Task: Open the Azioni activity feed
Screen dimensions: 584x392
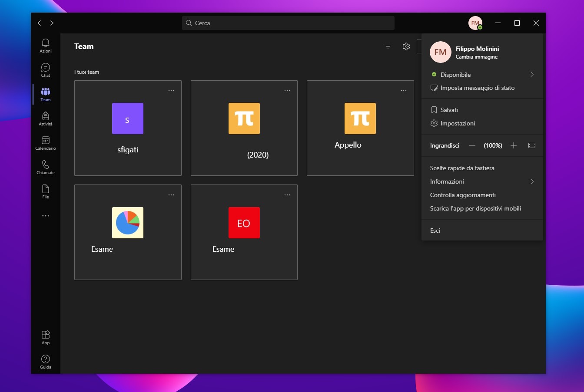Action: coord(46,46)
